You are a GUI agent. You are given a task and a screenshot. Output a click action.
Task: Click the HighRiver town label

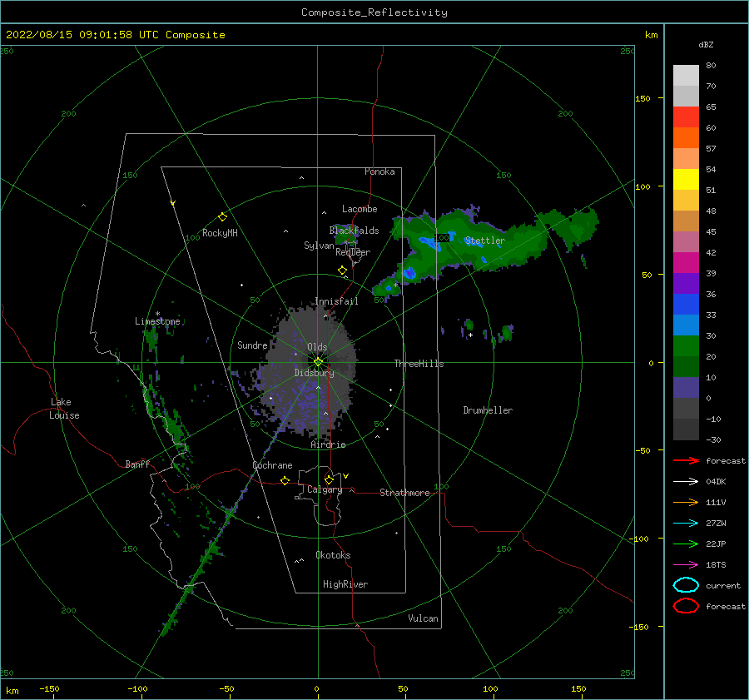345,584
